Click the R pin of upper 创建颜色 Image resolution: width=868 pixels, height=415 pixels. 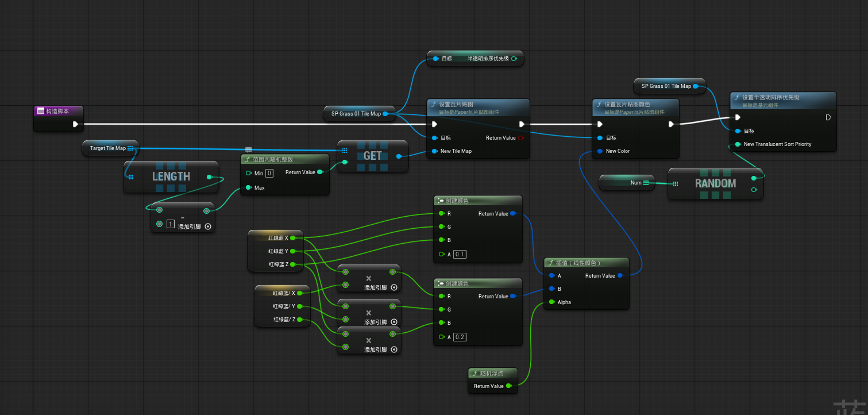coord(441,214)
